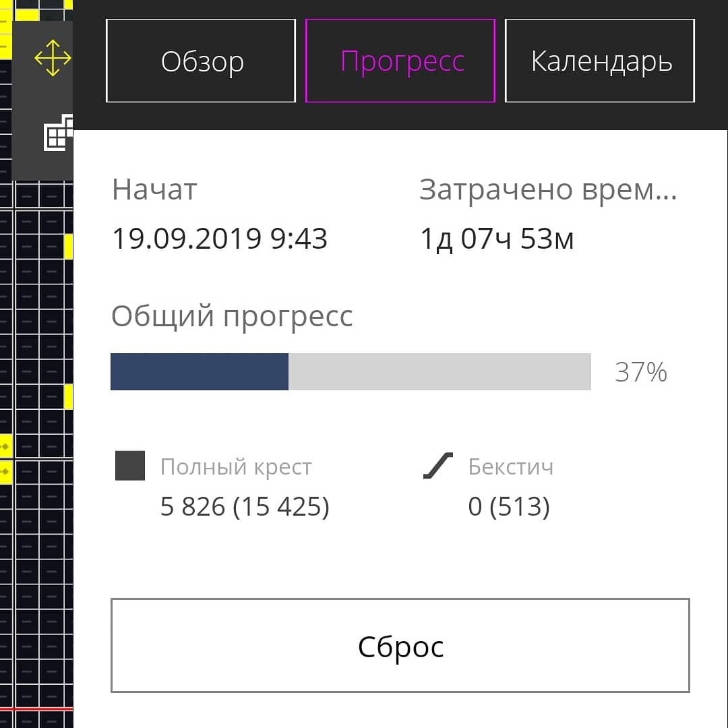The height and width of the screenshot is (728, 728).
Task: Click the blue filled part of progress bar
Action: [200, 371]
